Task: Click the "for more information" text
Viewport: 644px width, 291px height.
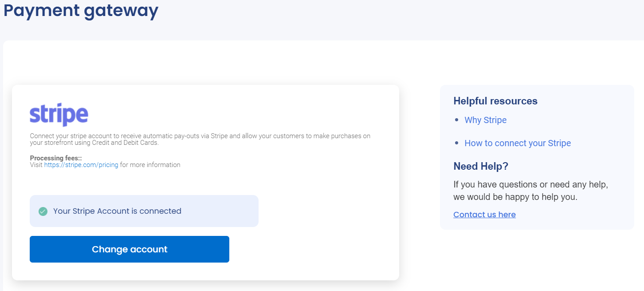Action: (150, 165)
